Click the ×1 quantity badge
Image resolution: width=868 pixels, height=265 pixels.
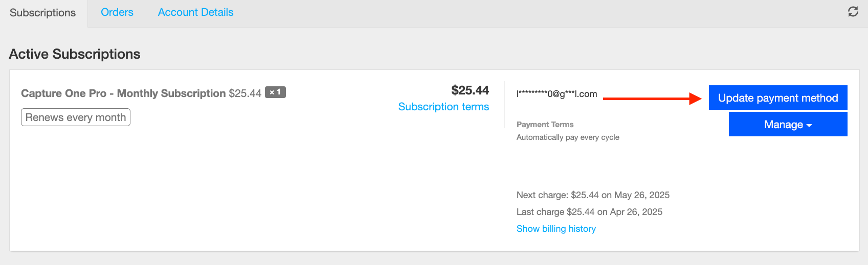[x=275, y=92]
